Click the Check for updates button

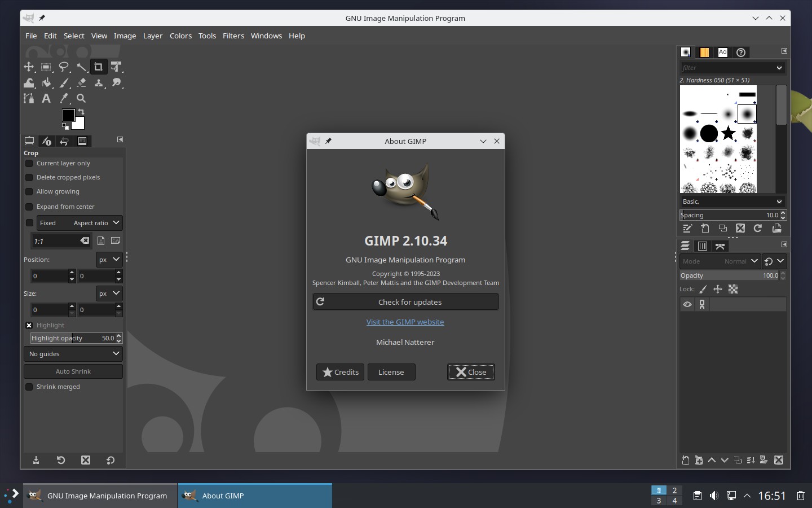405,302
